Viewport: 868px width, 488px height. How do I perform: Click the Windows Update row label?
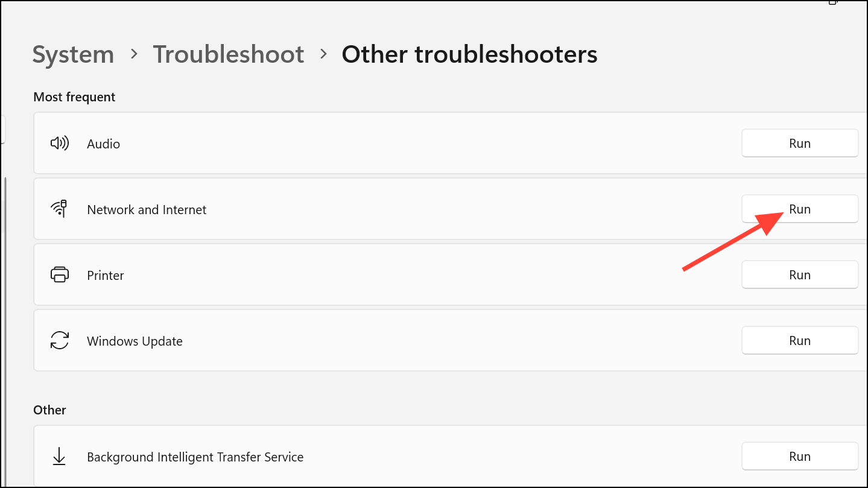[x=135, y=341]
